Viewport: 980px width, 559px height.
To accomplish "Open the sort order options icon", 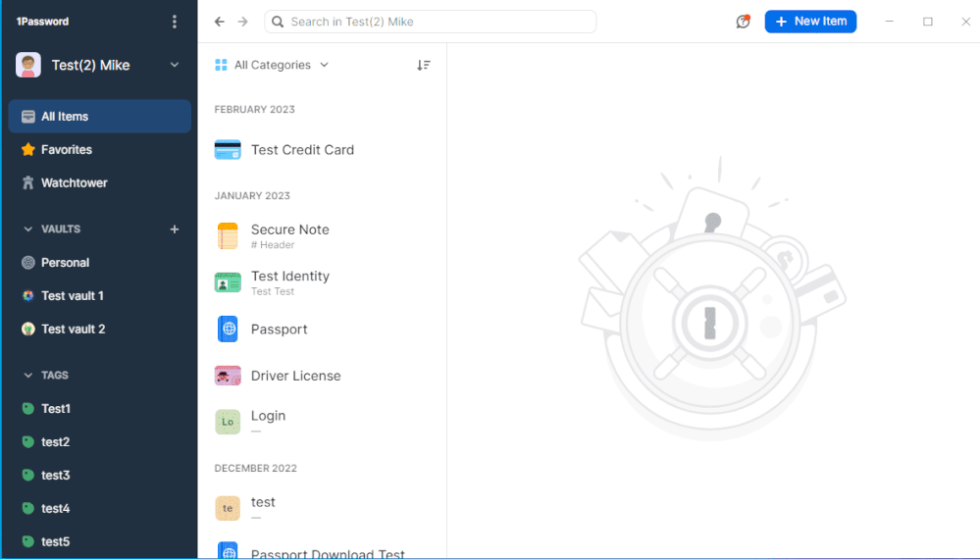I will (423, 65).
